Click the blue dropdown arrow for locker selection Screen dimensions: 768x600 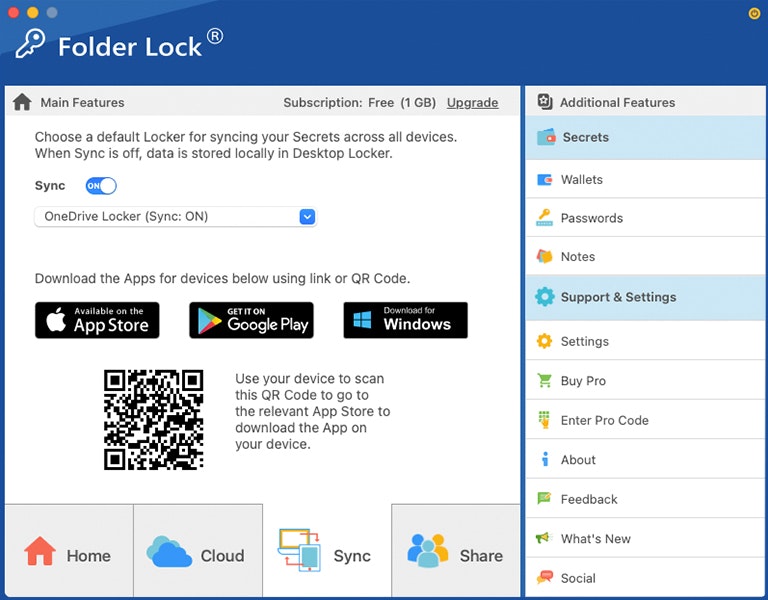coord(307,216)
